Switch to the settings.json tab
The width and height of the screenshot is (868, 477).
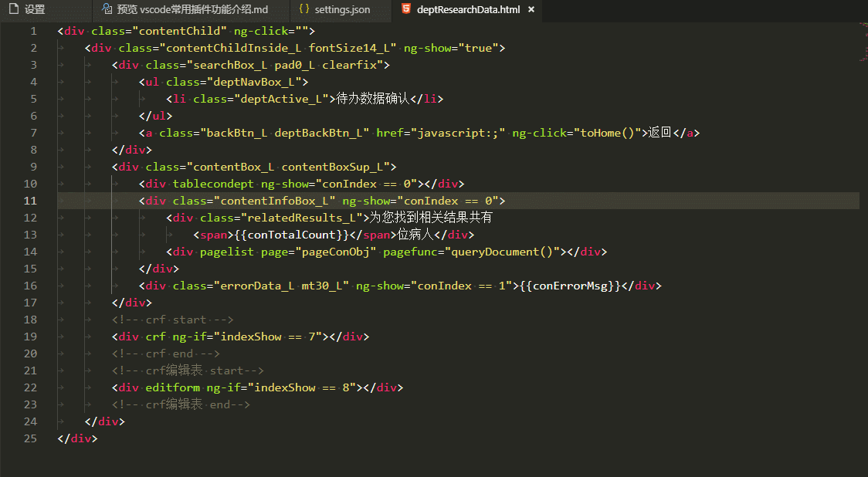pos(341,9)
